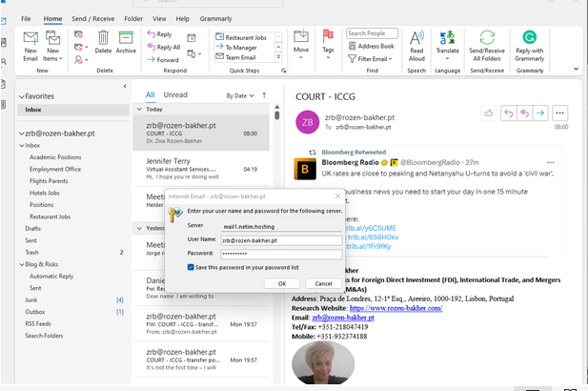Open the Grammarly tab
The image size is (588, 391).
point(215,19)
